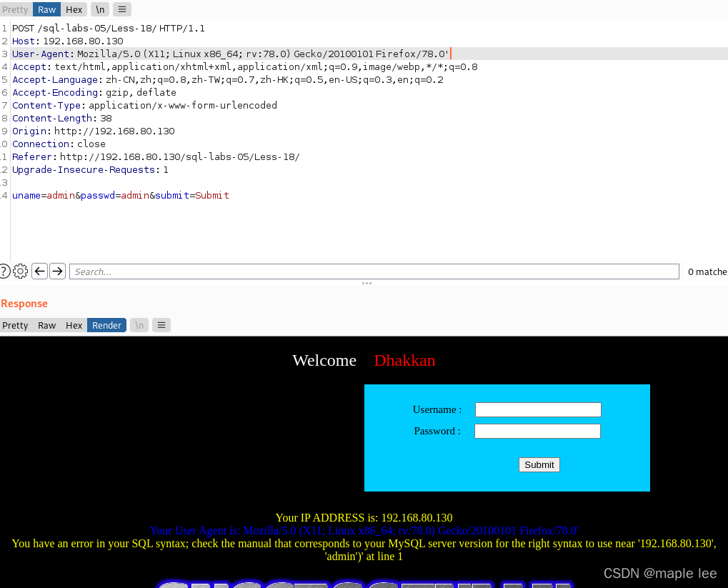
Task: Click the Content-Length: 38 header
Action: 61,119
